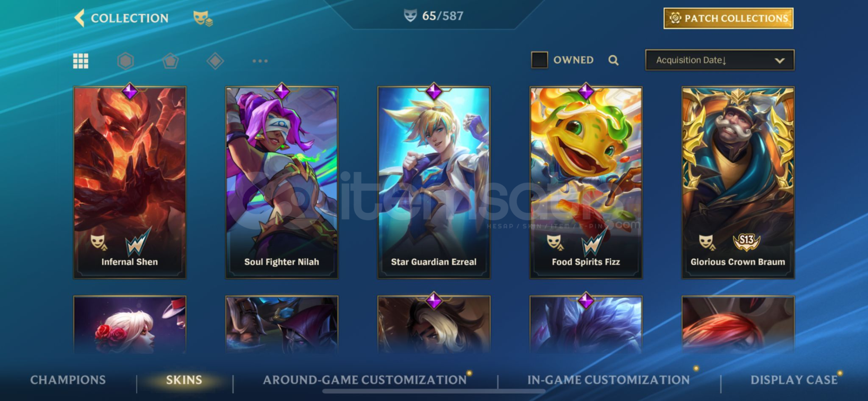
Task: Open the Glorious Crown Braum skin
Action: 738,182
